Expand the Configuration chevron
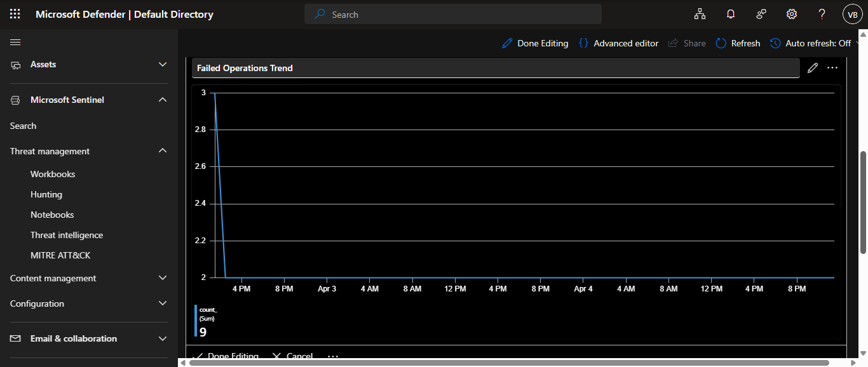 163,304
